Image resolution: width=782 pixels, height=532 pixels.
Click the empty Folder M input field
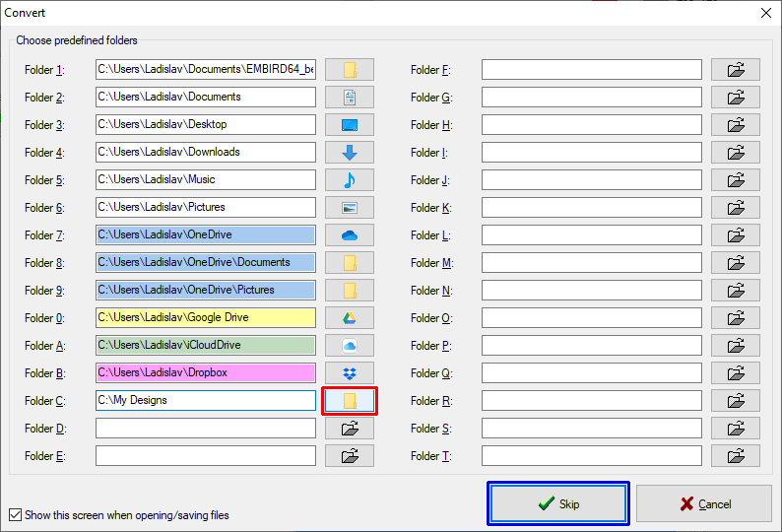tap(592, 262)
